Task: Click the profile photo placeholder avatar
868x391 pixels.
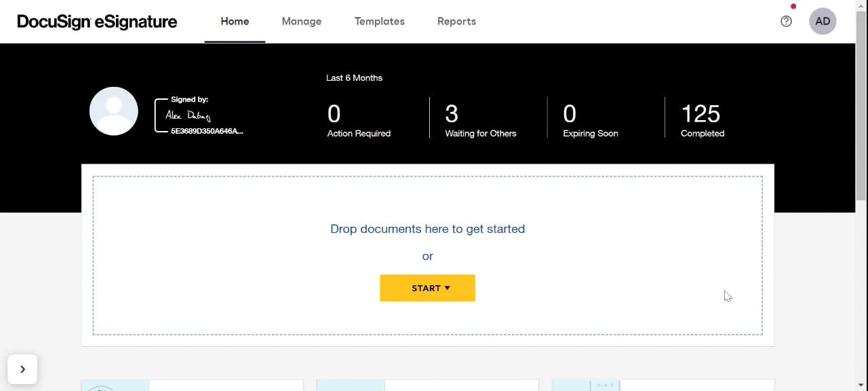Action: click(x=114, y=111)
